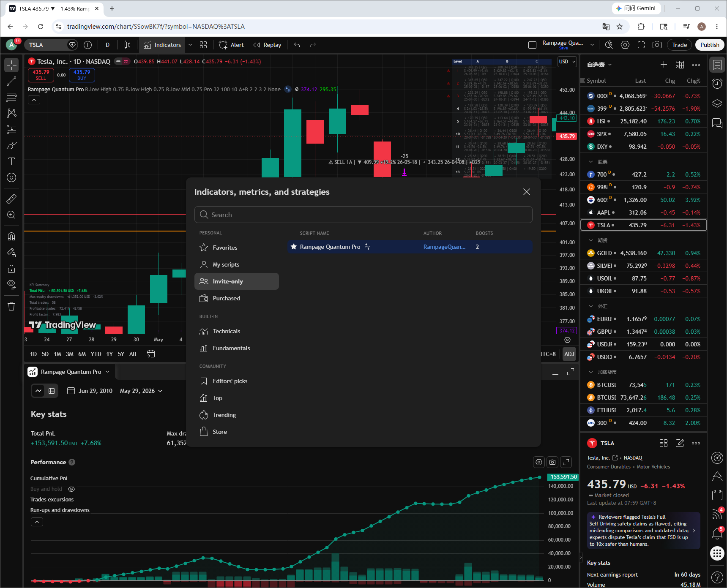Collapse the 外汇 watchlist section

(591, 306)
